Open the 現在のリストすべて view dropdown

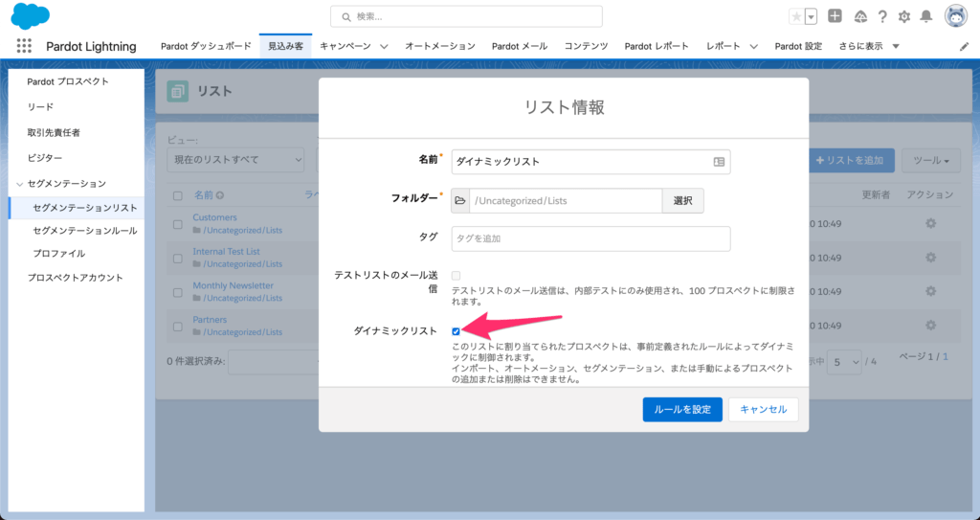235,160
